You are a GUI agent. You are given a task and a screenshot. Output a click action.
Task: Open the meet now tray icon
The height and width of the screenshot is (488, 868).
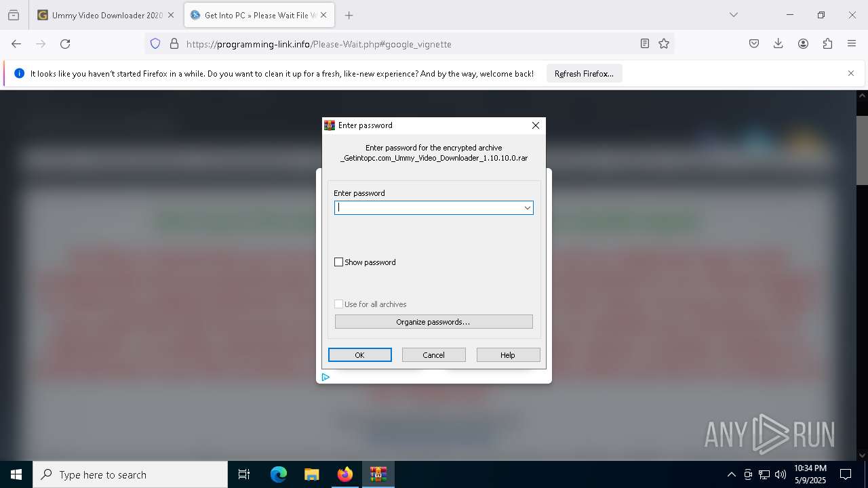747,474
